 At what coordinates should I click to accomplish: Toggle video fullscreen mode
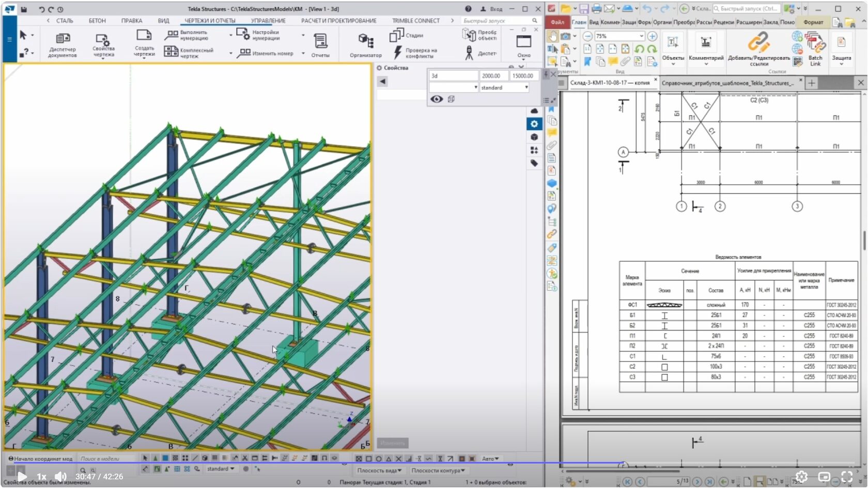(847, 477)
